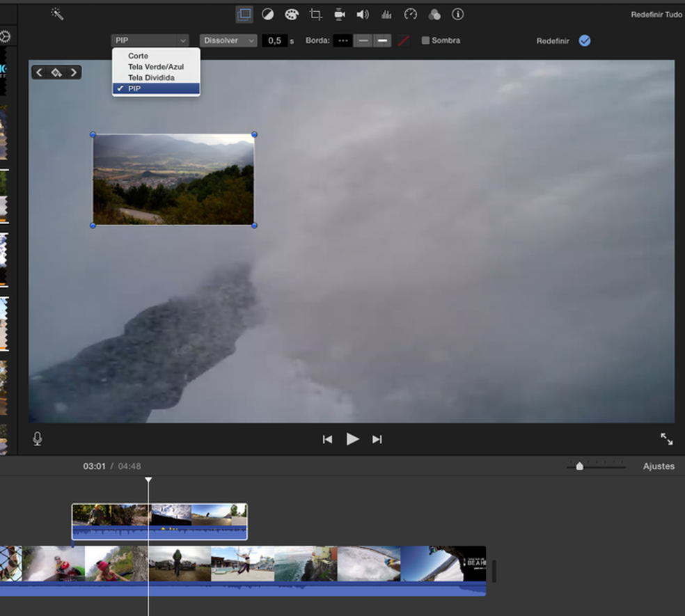This screenshot has width=685, height=616.
Task: Open the speed speedometer tool
Action: click(x=410, y=14)
